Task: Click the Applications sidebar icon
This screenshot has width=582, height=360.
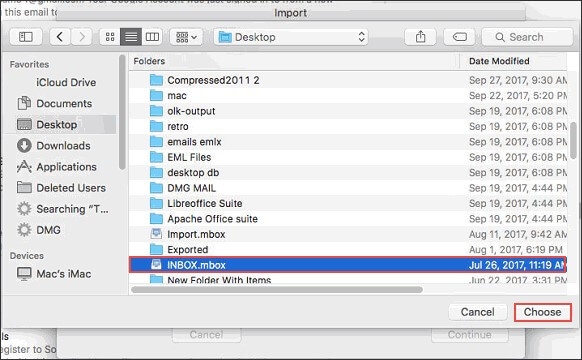Action: 24,167
